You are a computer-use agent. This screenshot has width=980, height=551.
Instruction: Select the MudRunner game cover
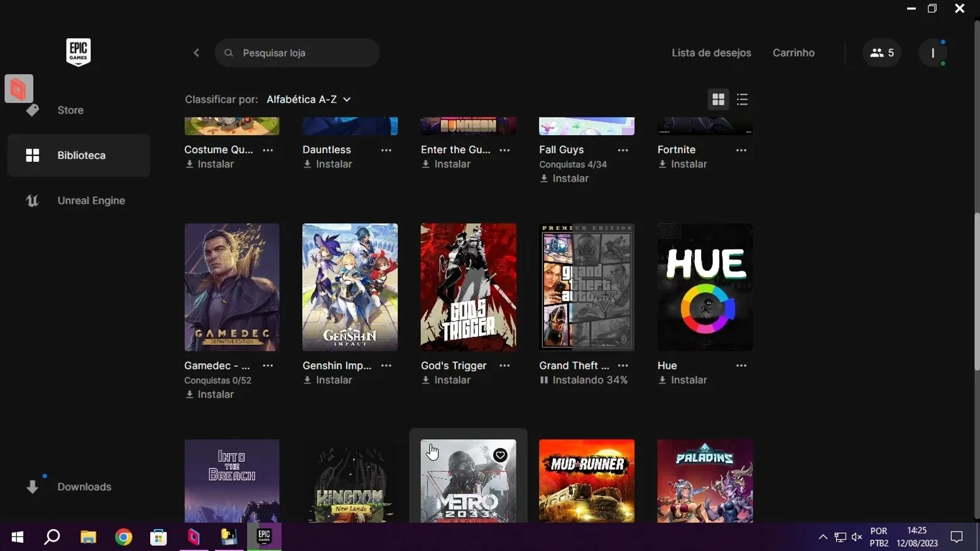point(587,481)
